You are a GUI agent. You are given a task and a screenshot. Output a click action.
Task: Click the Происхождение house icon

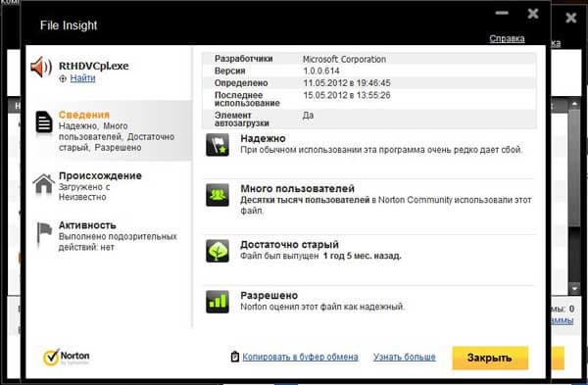point(43,184)
